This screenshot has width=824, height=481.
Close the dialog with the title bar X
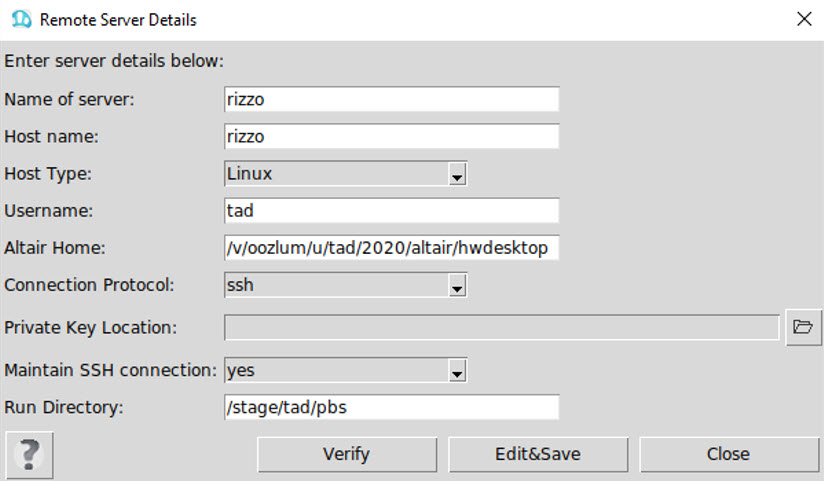pyautogui.click(x=804, y=19)
